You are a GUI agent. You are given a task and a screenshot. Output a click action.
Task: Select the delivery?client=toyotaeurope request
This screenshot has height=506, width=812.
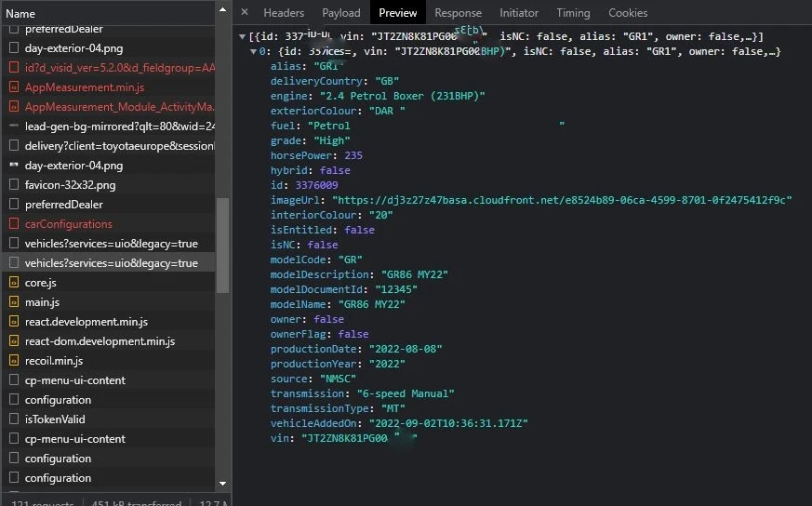pos(120,146)
